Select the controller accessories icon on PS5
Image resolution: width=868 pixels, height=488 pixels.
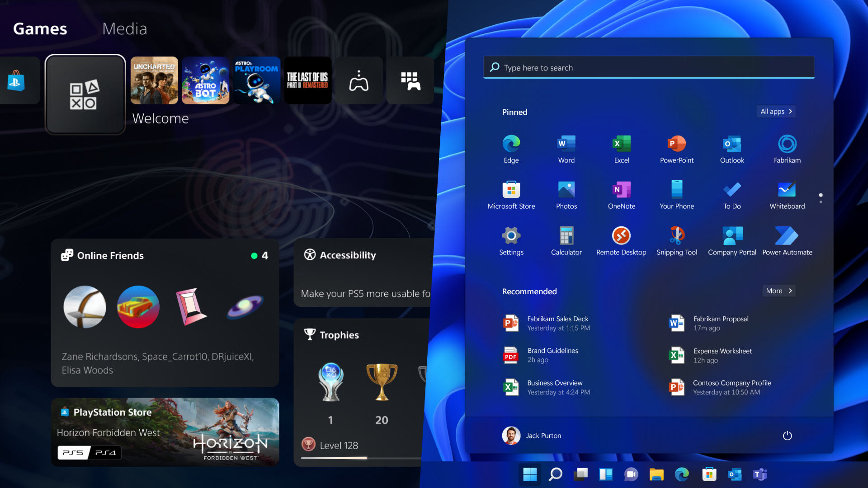click(x=359, y=80)
